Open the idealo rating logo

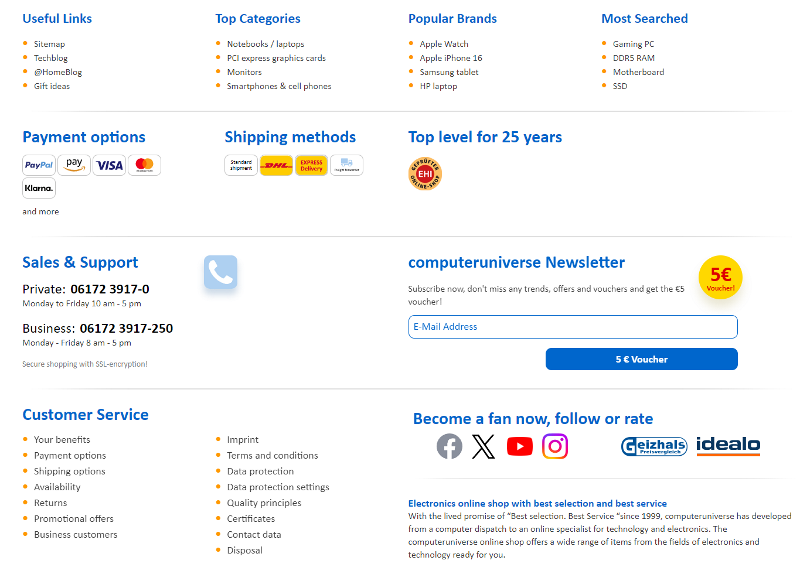[728, 446]
